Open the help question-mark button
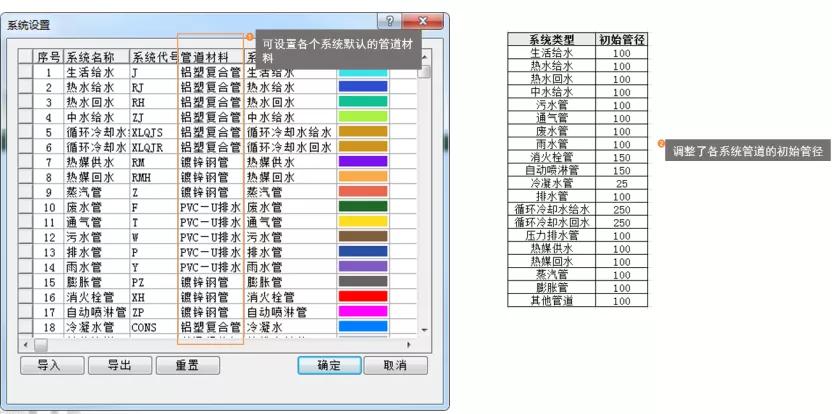Screen dimensions: 832x414 [390, 21]
